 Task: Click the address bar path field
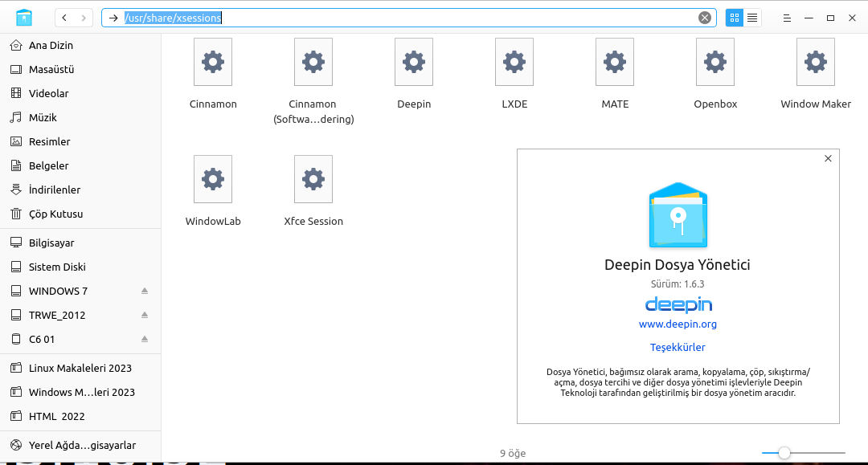pyautogui.click(x=408, y=18)
